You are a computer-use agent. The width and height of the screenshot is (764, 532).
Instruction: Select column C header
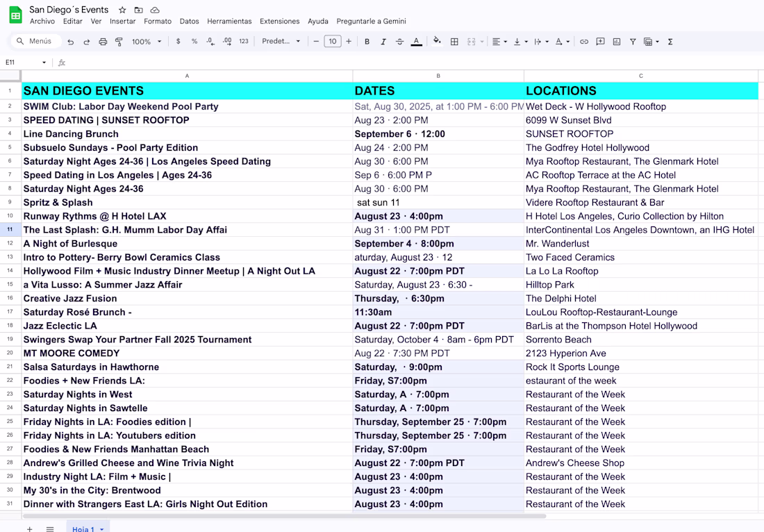pos(641,76)
